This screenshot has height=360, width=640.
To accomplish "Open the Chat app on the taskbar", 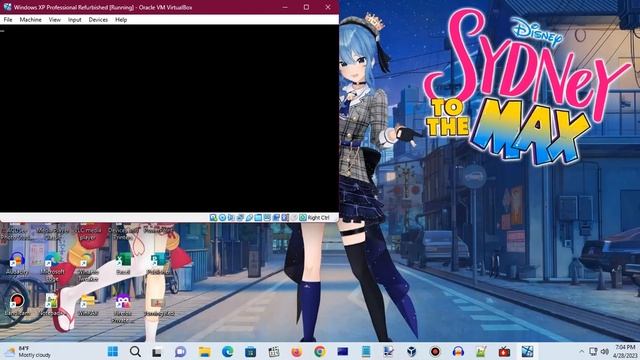I will [180, 351].
